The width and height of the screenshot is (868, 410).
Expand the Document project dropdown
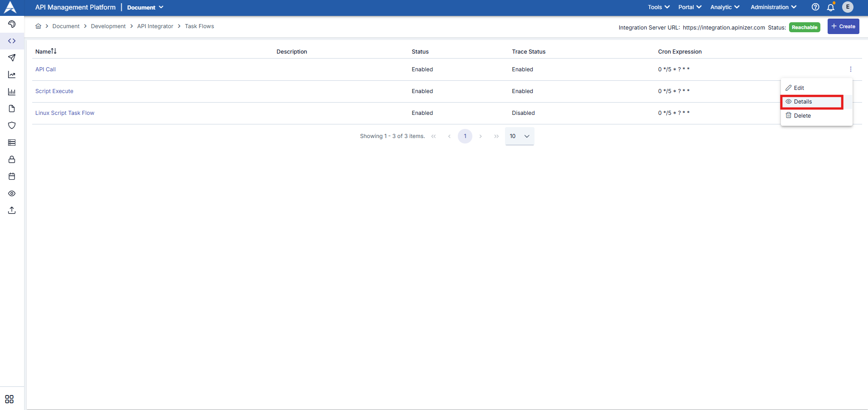click(145, 7)
